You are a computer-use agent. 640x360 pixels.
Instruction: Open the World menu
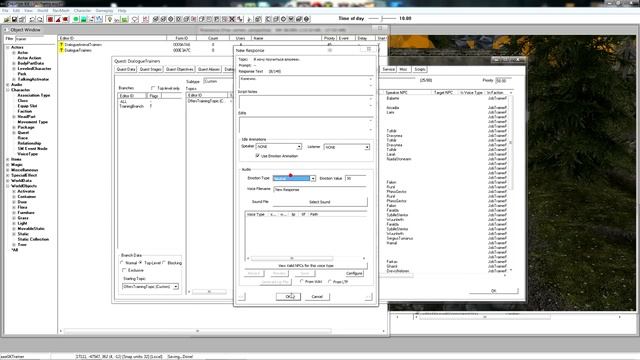point(42,11)
